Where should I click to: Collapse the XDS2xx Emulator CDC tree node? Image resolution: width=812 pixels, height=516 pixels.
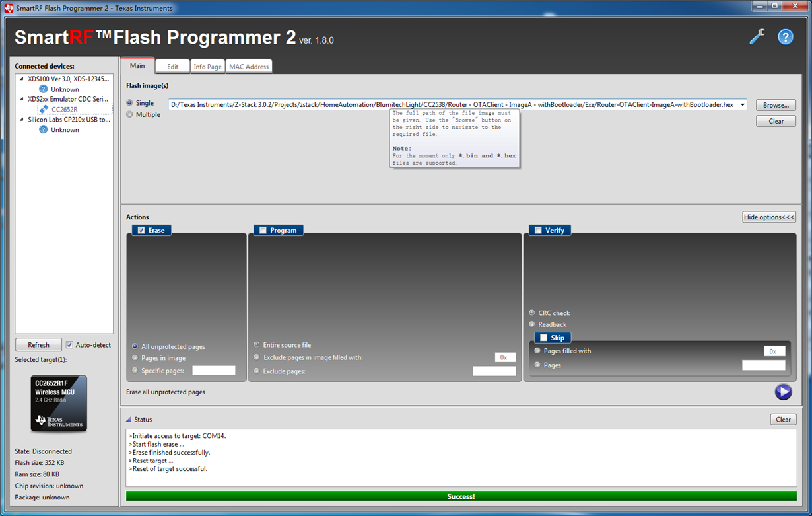[x=21, y=99]
